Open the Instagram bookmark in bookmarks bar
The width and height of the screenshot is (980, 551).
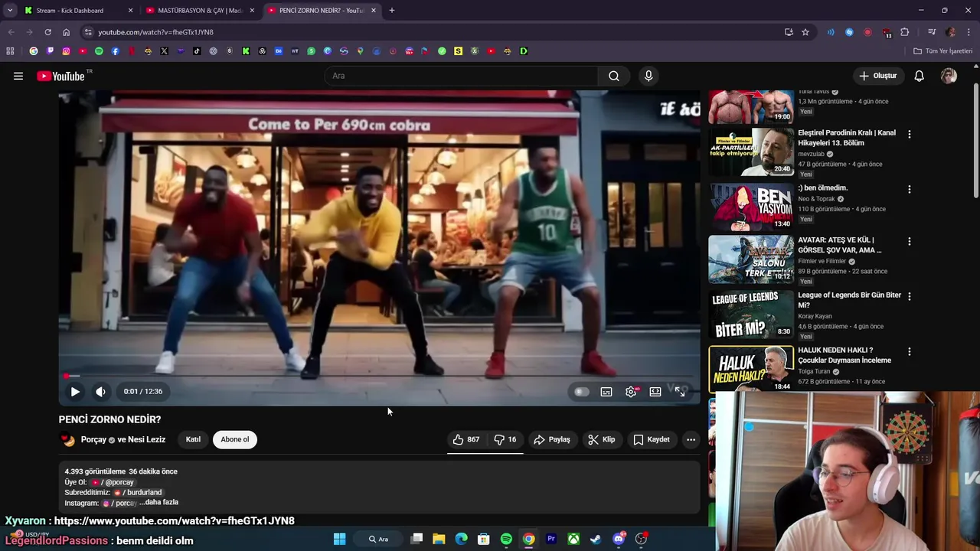point(67,51)
